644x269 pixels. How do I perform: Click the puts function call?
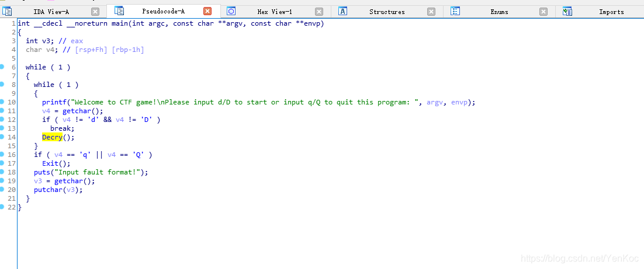42,172
